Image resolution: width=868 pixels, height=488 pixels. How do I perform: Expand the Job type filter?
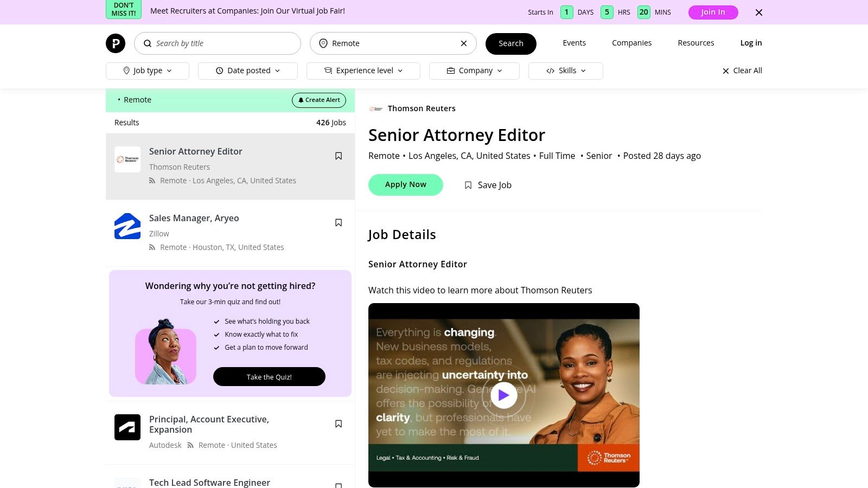[x=148, y=71]
